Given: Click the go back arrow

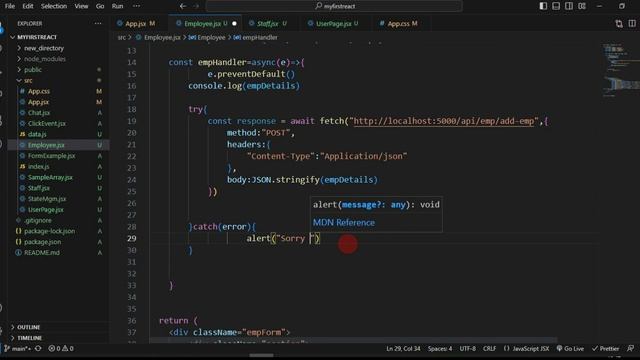Looking at the screenshot, I should tap(183, 6).
